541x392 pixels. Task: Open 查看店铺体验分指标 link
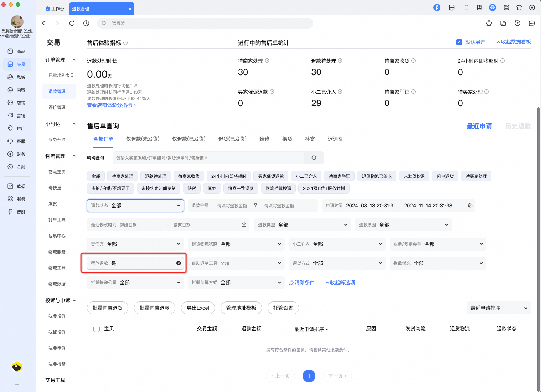tap(109, 105)
